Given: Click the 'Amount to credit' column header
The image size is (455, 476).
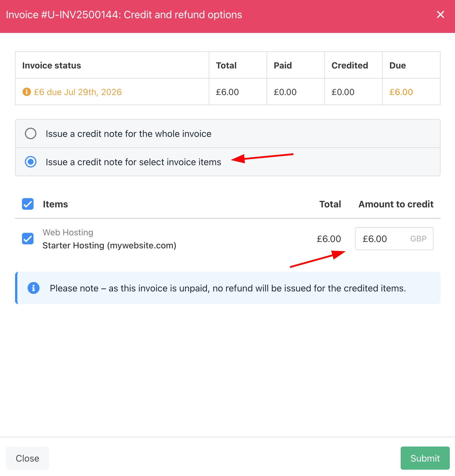Looking at the screenshot, I should click(x=396, y=204).
